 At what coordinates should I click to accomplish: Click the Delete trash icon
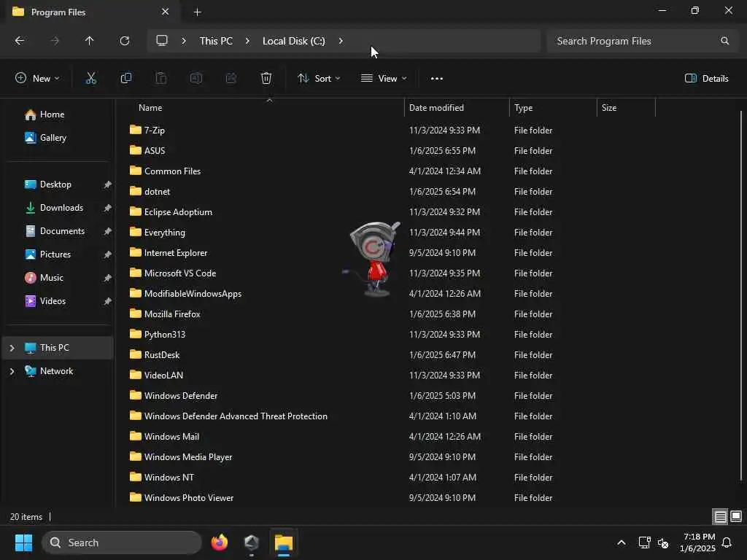(x=266, y=79)
